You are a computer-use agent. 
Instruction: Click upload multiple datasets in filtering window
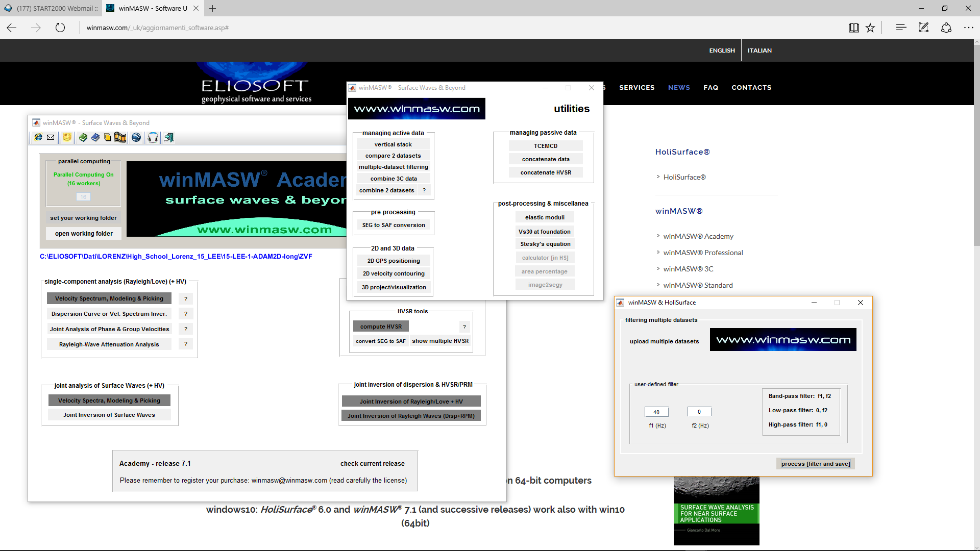[x=664, y=341]
